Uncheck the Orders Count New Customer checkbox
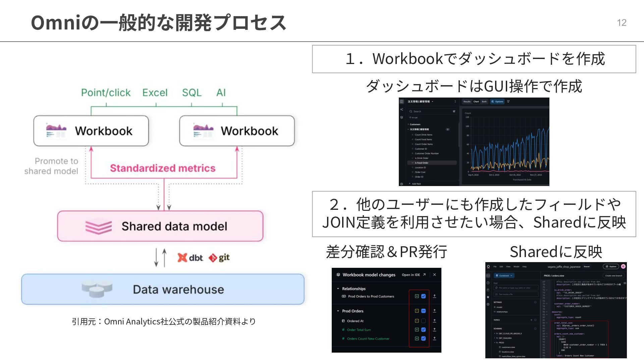 pos(423,339)
